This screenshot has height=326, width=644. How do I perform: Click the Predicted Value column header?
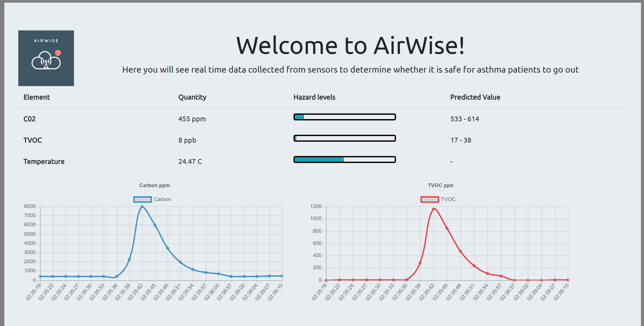point(475,97)
